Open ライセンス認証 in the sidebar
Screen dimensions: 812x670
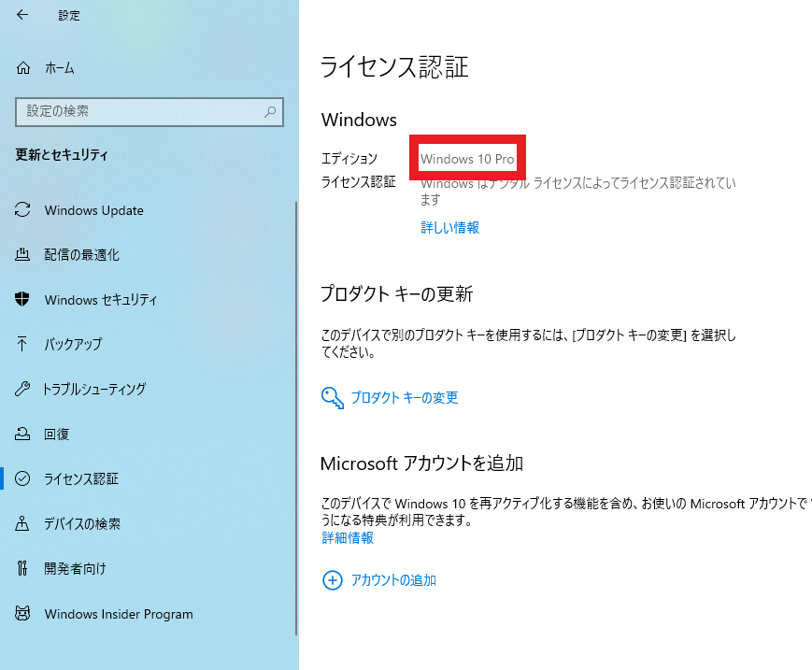(81, 478)
